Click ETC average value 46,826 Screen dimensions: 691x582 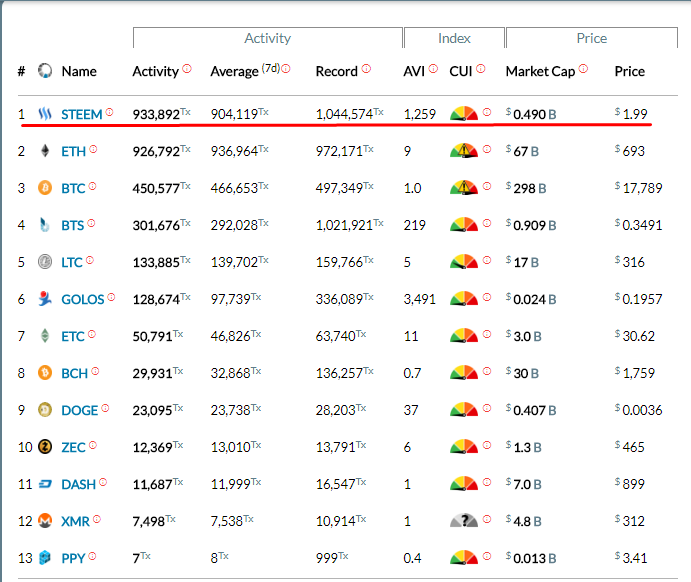(x=236, y=336)
